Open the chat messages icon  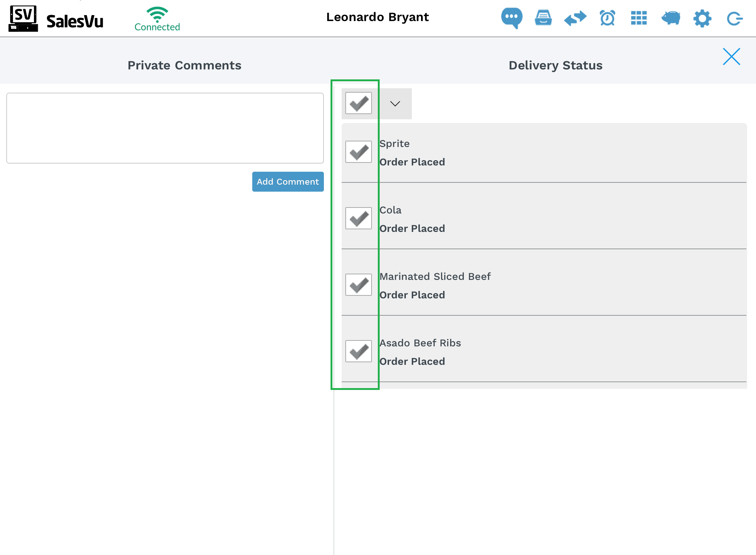[512, 18]
